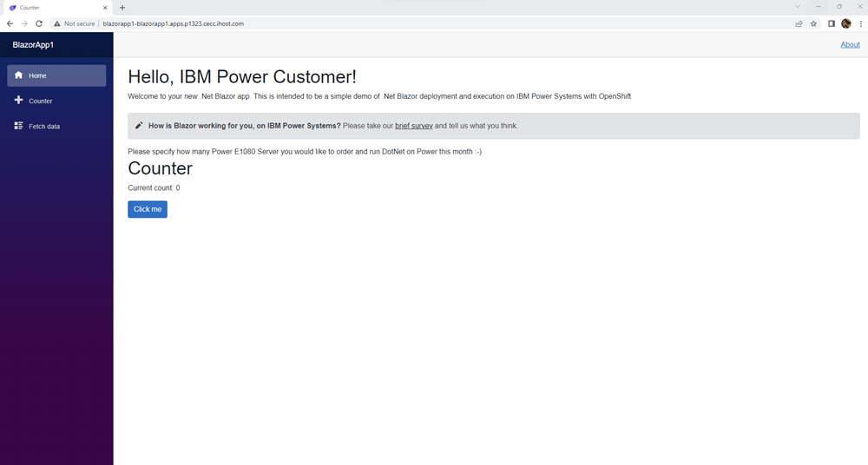
Task: Open the browser side panel icon
Action: pyautogui.click(x=832, y=23)
